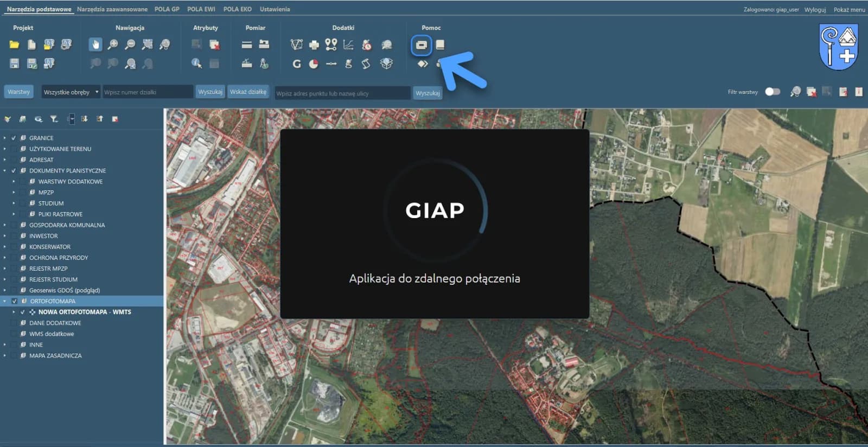868x447 pixels.
Task: Click the layer filter funnel icon above tree
Action: 54,119
